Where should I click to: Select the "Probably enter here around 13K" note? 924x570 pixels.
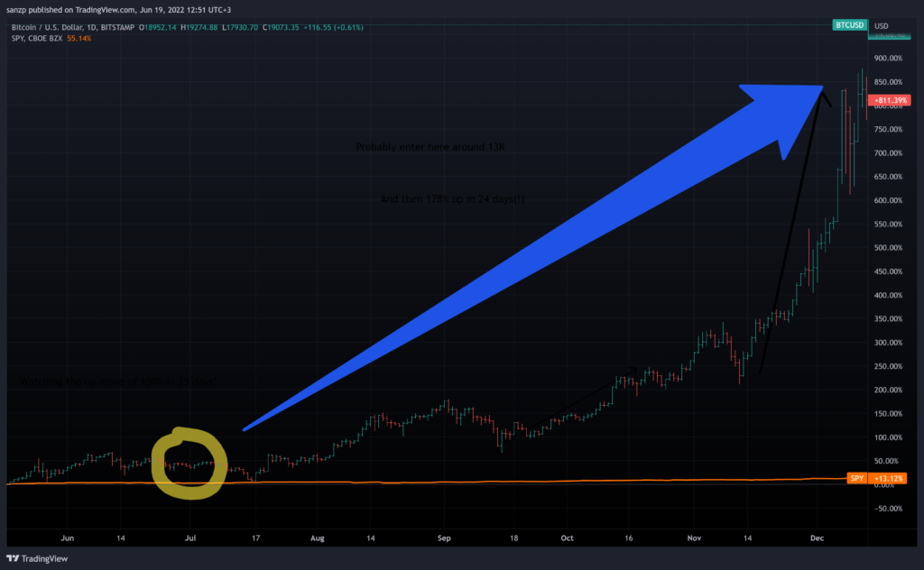(430, 147)
